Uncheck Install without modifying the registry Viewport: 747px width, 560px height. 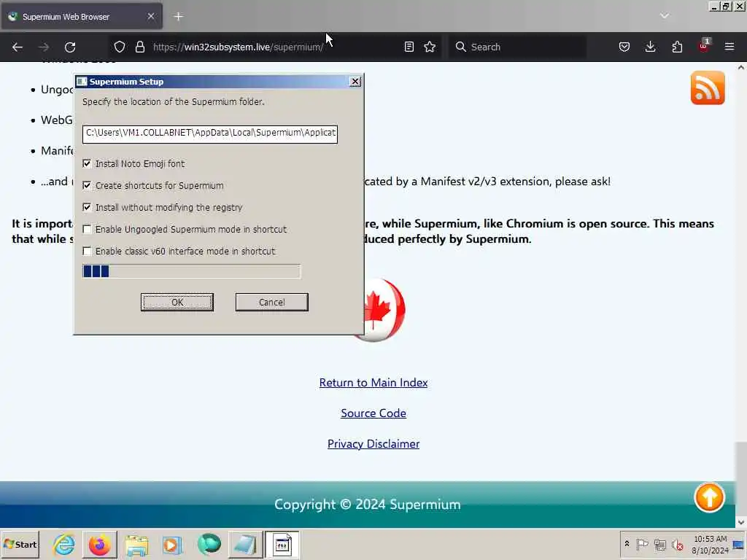87,208
